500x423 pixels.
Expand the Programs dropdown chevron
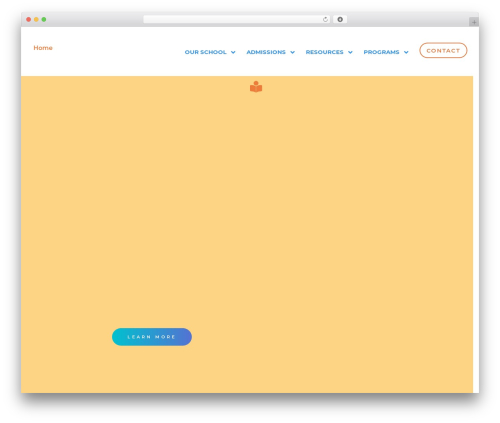coord(406,52)
